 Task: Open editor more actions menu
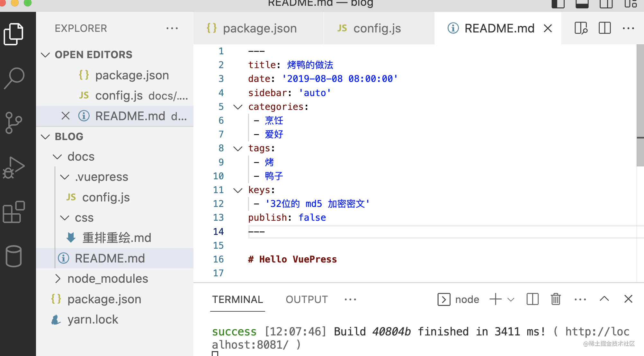click(628, 28)
